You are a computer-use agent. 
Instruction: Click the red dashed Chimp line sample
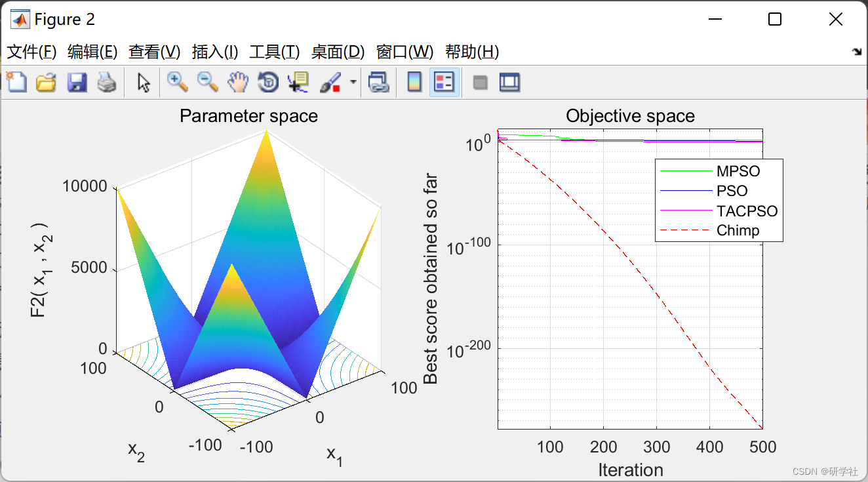coord(686,231)
